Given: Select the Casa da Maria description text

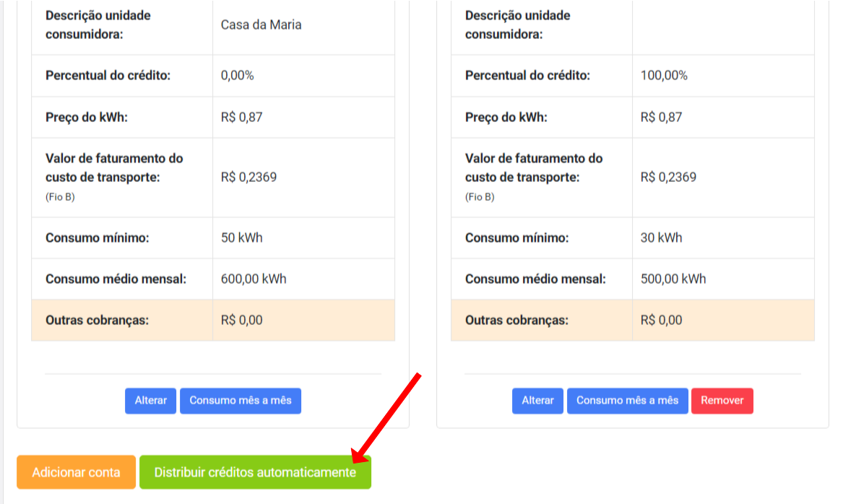Looking at the screenshot, I should click(261, 25).
